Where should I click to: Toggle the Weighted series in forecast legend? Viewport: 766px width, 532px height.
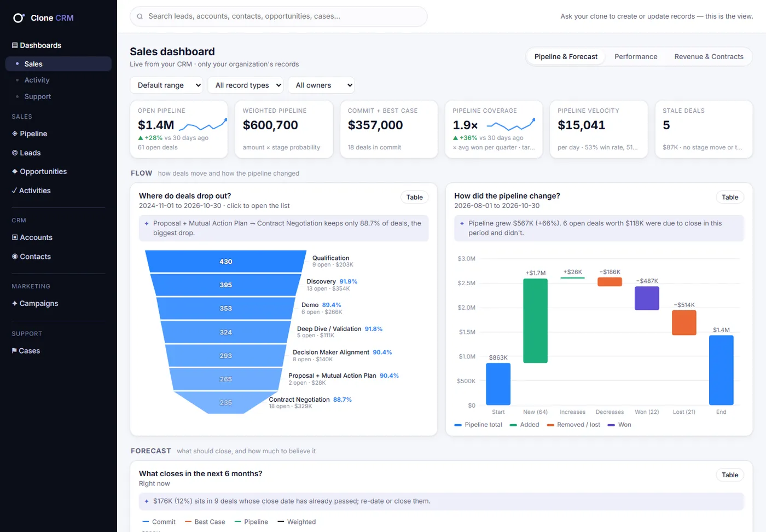coord(297,522)
